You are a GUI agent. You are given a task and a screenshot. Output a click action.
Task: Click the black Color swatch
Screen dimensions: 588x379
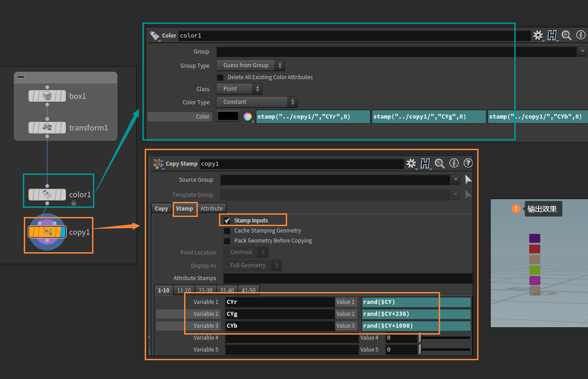coord(228,116)
